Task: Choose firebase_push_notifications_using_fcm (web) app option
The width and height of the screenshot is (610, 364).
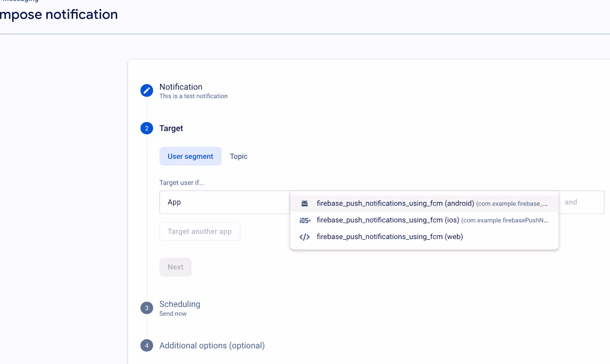Action: pyautogui.click(x=424, y=237)
